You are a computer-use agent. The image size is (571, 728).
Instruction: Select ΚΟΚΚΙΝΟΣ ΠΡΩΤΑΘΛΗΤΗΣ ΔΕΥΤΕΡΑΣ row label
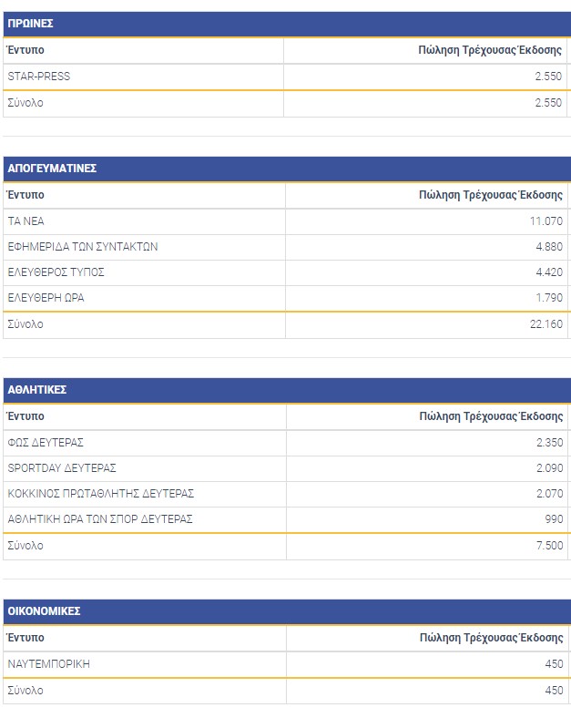click(x=101, y=494)
